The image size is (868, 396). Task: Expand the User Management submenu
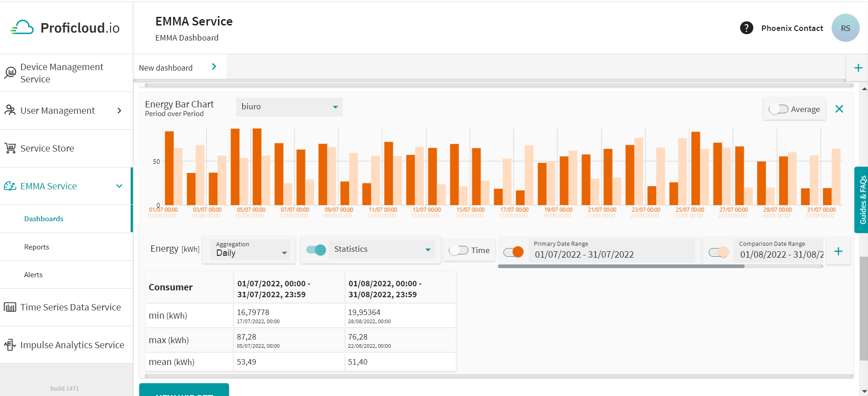tap(119, 111)
